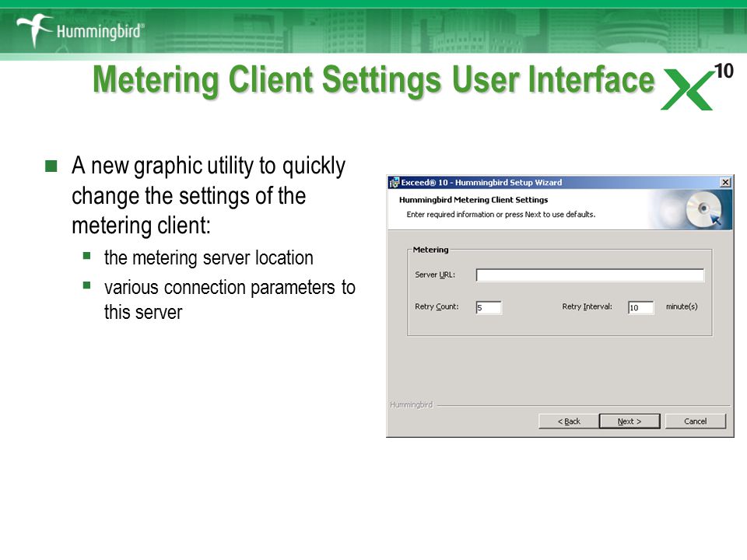Click the Retry Count field
This screenshot has width=747, height=560.
coord(489,308)
